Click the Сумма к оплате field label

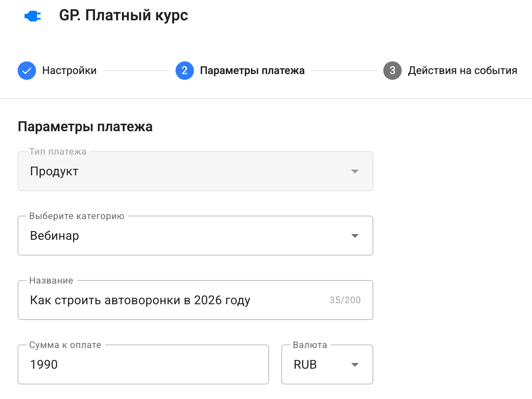point(65,345)
